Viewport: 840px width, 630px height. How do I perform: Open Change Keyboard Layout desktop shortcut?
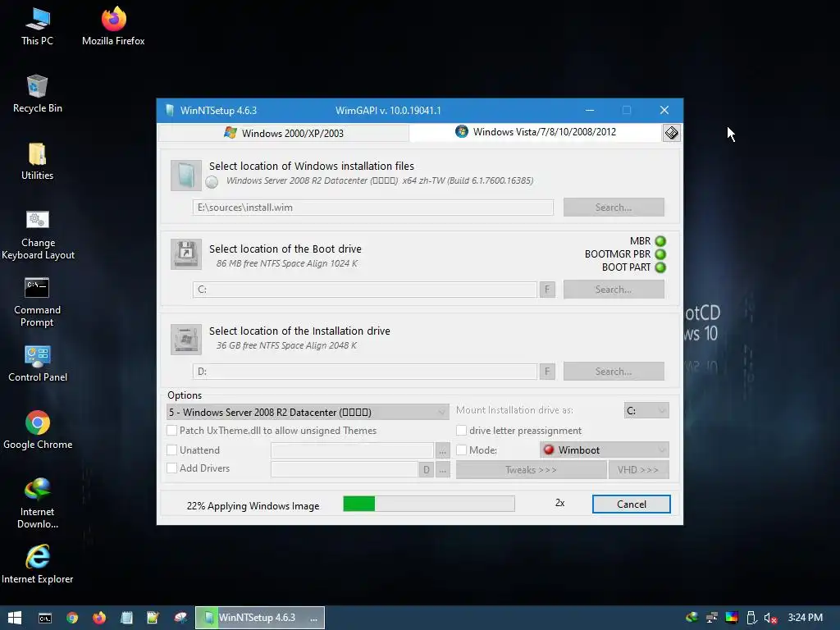coord(38,235)
